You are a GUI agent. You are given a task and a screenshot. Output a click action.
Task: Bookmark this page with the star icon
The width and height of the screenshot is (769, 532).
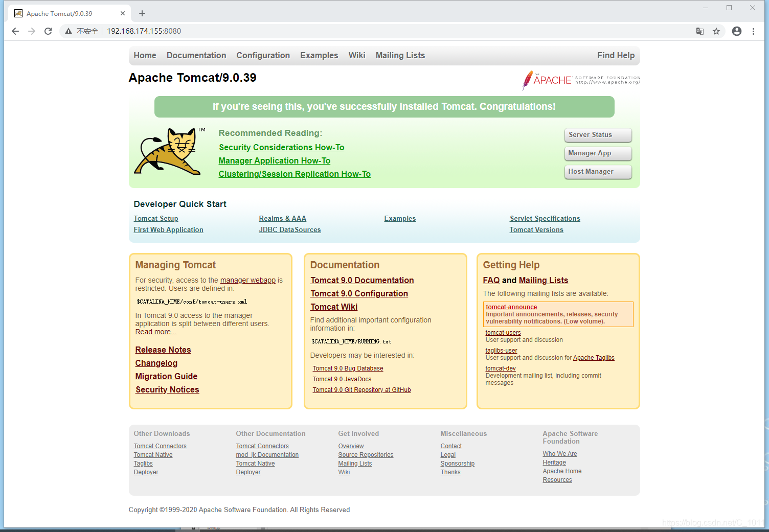pos(716,31)
